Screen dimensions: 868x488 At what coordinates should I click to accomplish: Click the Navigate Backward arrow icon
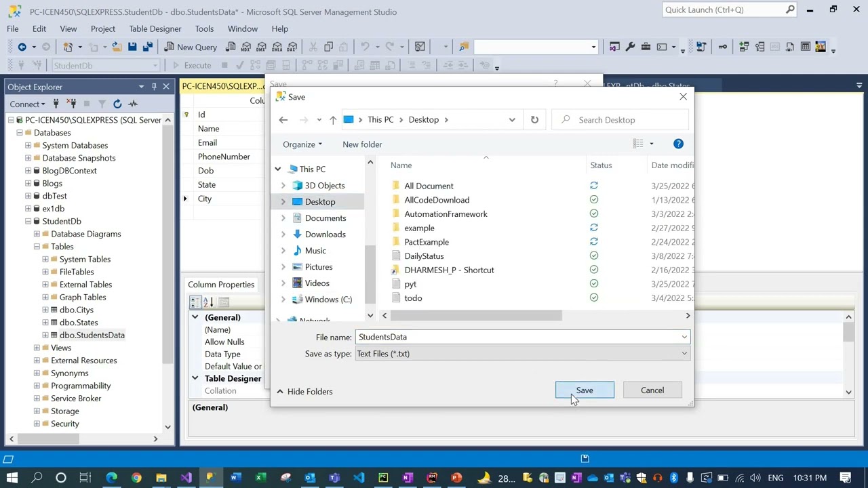tap(22, 47)
